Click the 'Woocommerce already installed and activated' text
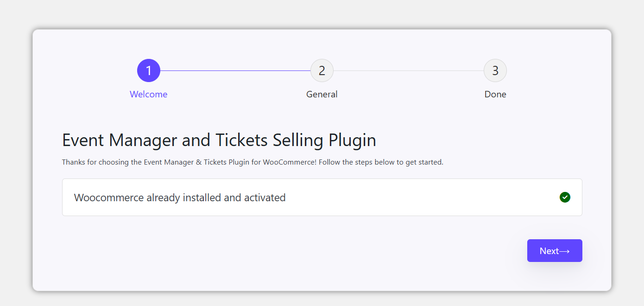Screen dimensions: 644x306 click(180, 198)
